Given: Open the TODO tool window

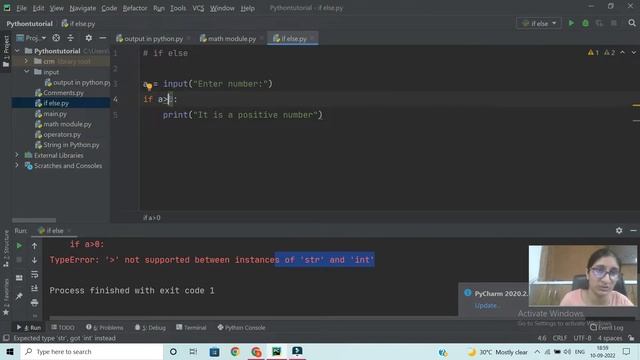Looking at the screenshot, I should tap(63, 327).
